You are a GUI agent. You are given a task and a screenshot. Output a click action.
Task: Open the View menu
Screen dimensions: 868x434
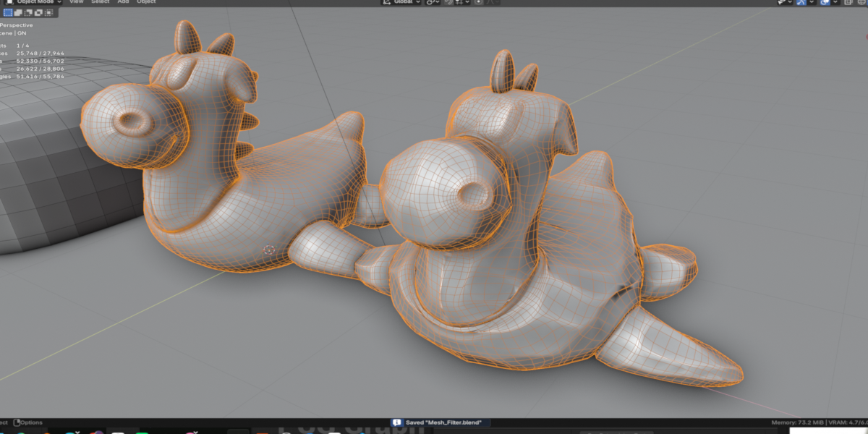click(76, 2)
